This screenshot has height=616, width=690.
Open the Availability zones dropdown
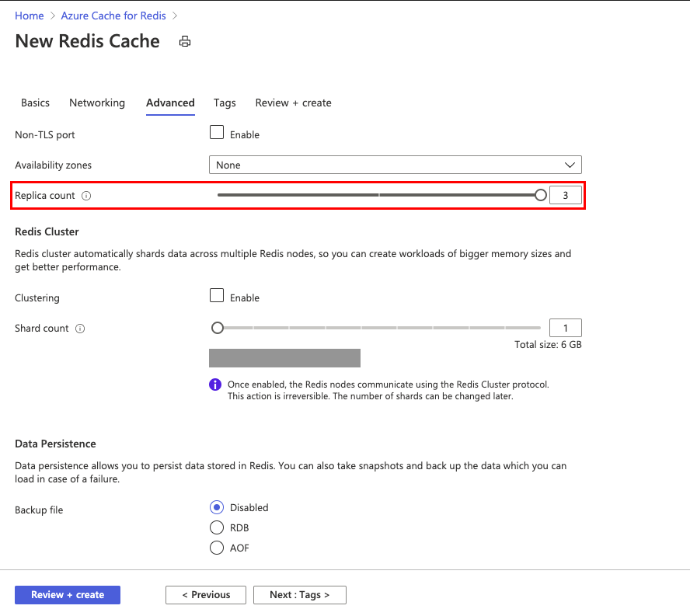[396, 165]
